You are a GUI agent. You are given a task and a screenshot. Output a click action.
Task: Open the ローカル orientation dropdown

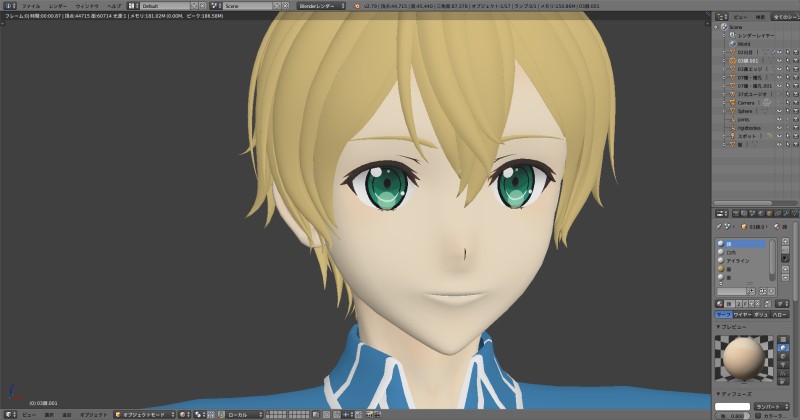click(x=243, y=414)
